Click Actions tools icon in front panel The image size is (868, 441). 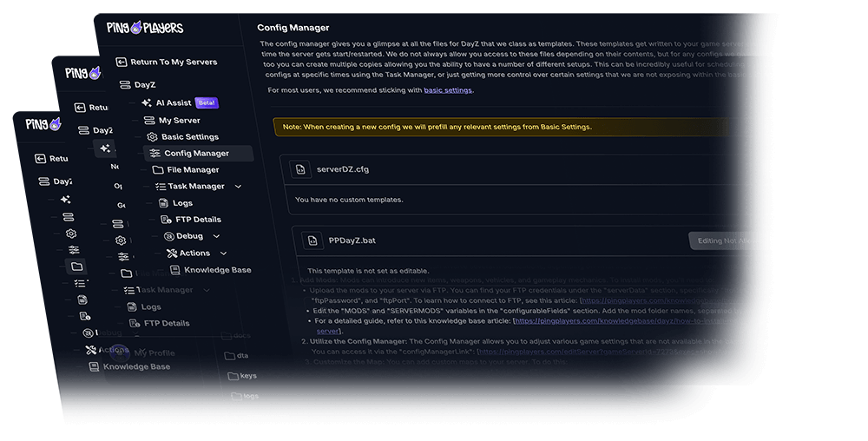pyautogui.click(x=172, y=253)
